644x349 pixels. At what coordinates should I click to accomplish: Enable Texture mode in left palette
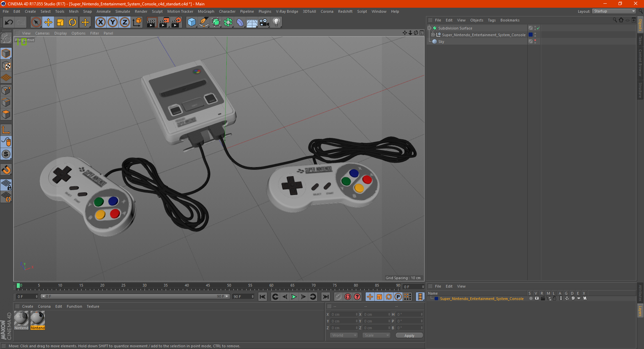[x=6, y=66]
